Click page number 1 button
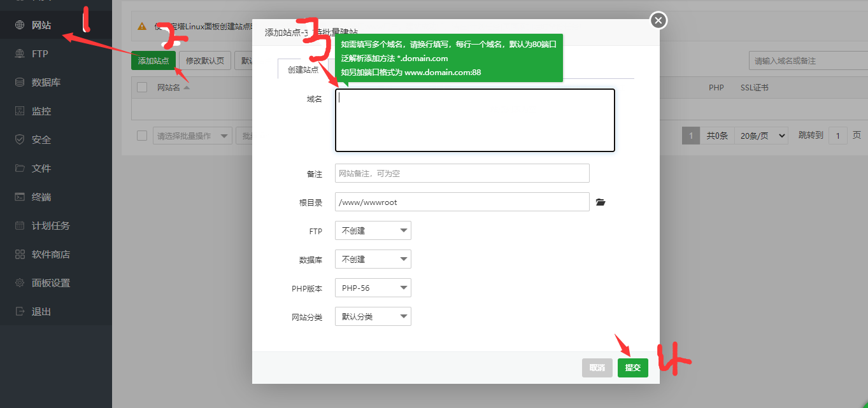This screenshot has width=868, height=408. click(x=691, y=136)
